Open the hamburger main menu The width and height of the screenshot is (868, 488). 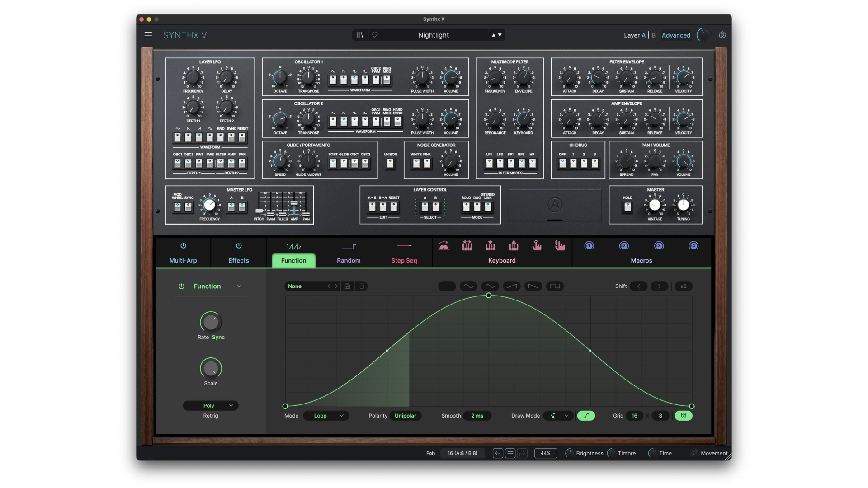148,35
